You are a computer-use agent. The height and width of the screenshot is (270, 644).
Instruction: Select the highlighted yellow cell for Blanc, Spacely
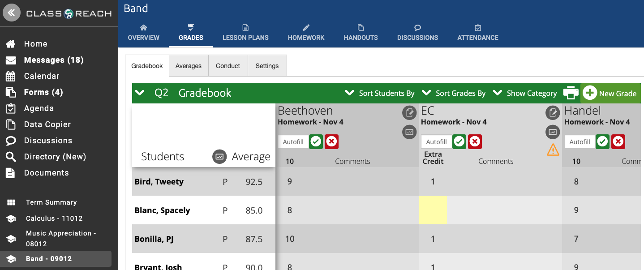pyautogui.click(x=433, y=210)
